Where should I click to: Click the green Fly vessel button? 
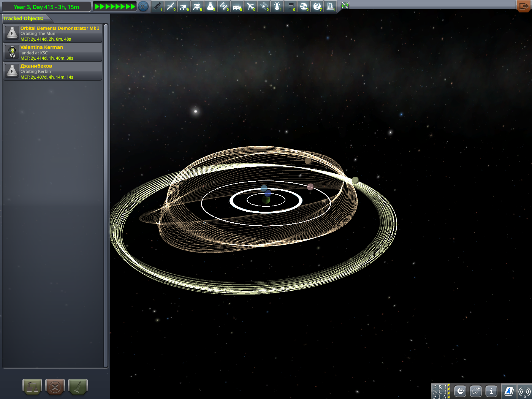pos(78,387)
